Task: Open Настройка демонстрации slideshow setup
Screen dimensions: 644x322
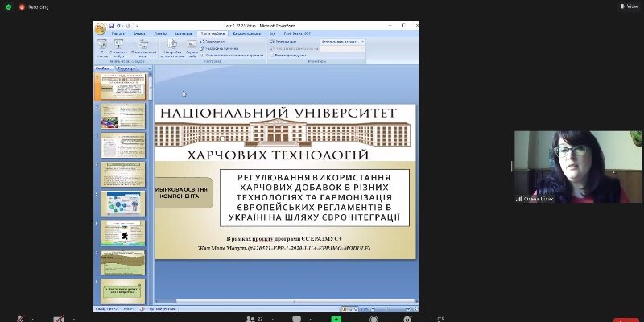Action: pos(172,48)
